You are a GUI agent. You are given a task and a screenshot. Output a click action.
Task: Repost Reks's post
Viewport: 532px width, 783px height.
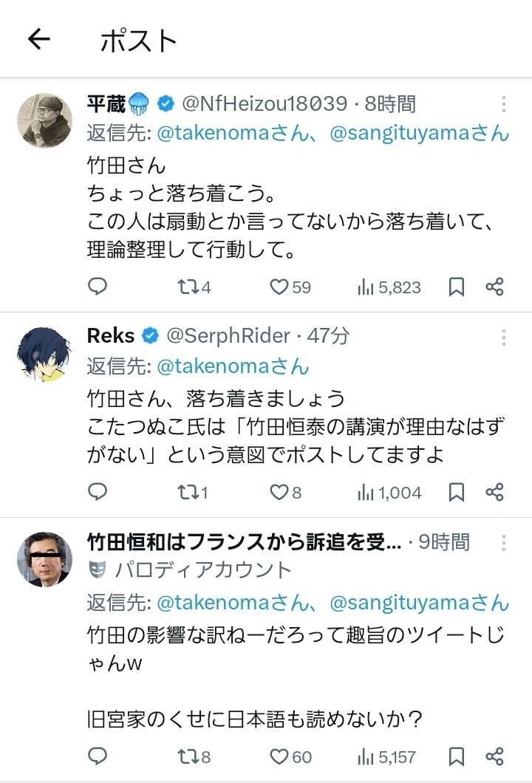(192, 492)
